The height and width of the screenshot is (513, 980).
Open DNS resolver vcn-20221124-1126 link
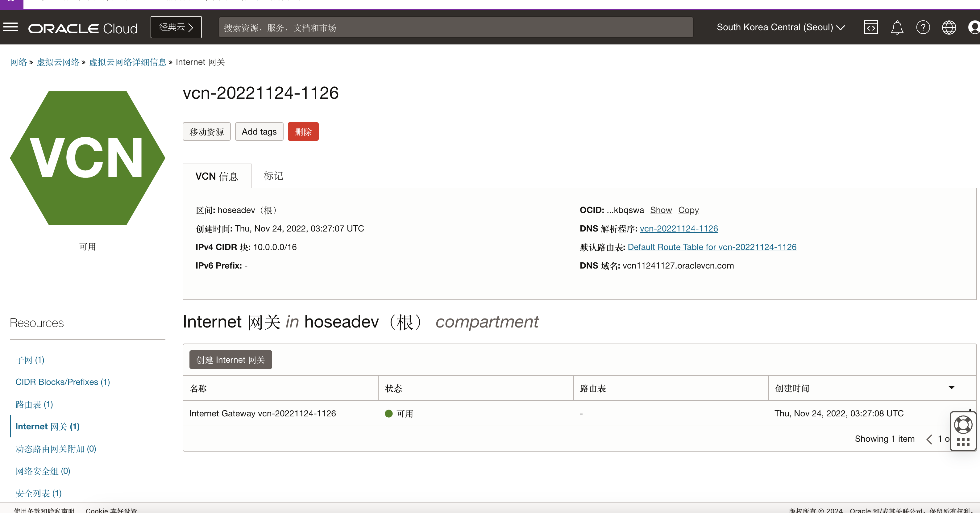[679, 228]
